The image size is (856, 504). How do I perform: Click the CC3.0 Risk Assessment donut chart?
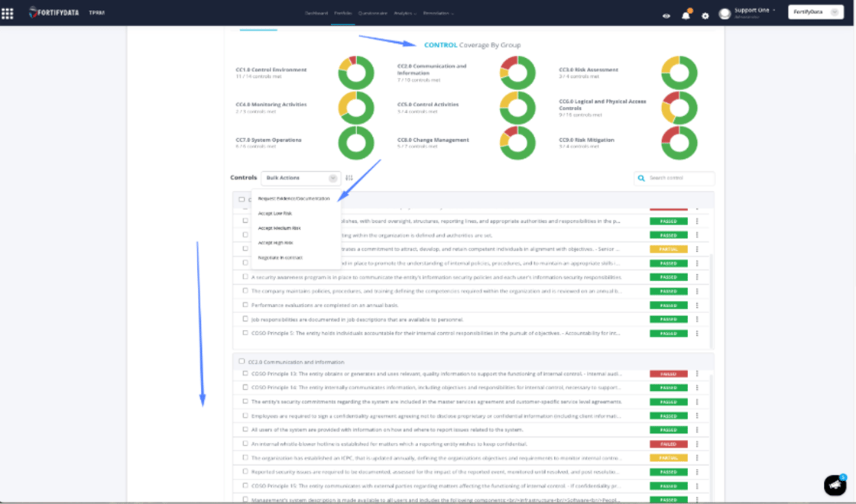click(679, 71)
